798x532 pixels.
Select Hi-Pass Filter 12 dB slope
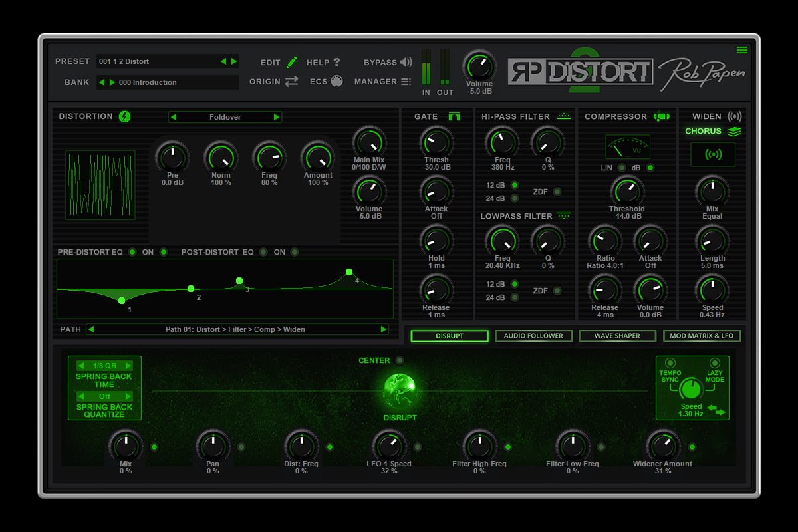point(514,184)
